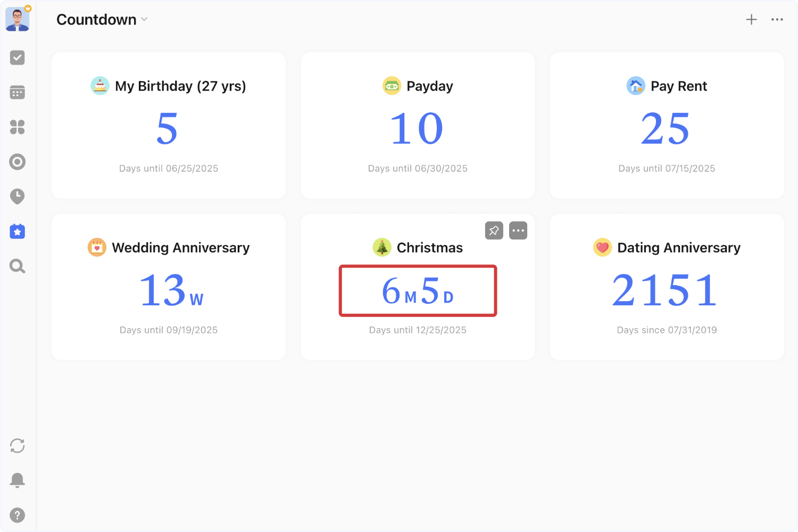Toggle Christmas 6M 5D count display
The height and width of the screenshot is (532, 798).
(x=418, y=291)
